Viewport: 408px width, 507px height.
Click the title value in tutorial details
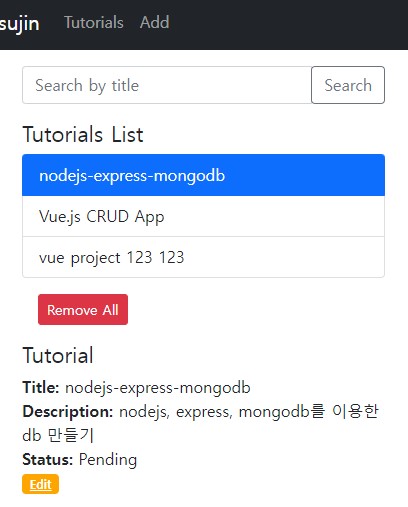158,388
